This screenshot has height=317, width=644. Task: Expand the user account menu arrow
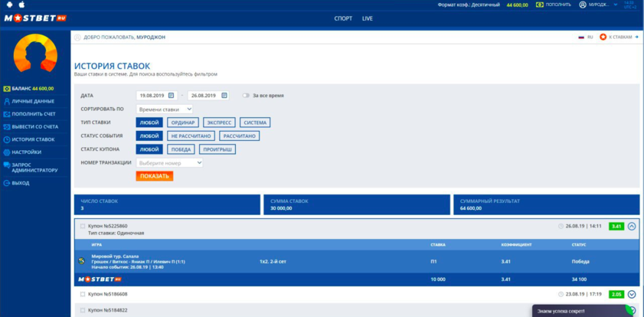point(615,5)
